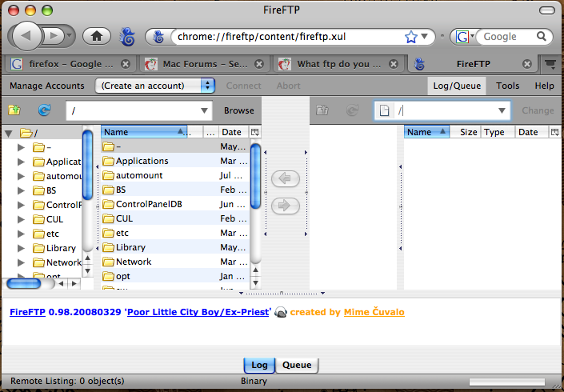Go up a local directory icon
564x392 pixels.
click(x=14, y=110)
